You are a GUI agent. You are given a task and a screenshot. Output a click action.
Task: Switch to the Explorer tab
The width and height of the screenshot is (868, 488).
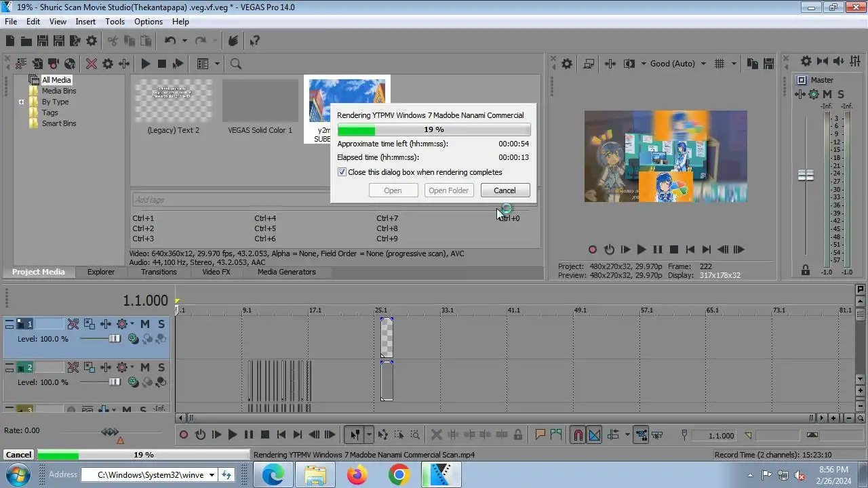(x=100, y=272)
